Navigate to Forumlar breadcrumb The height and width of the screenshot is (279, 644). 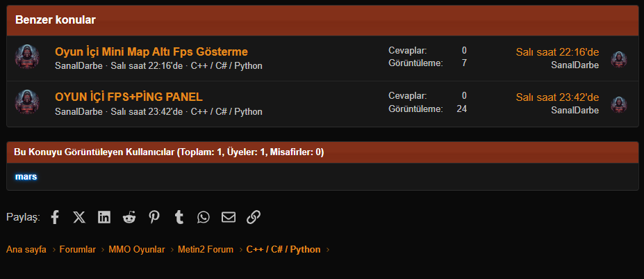tap(78, 249)
